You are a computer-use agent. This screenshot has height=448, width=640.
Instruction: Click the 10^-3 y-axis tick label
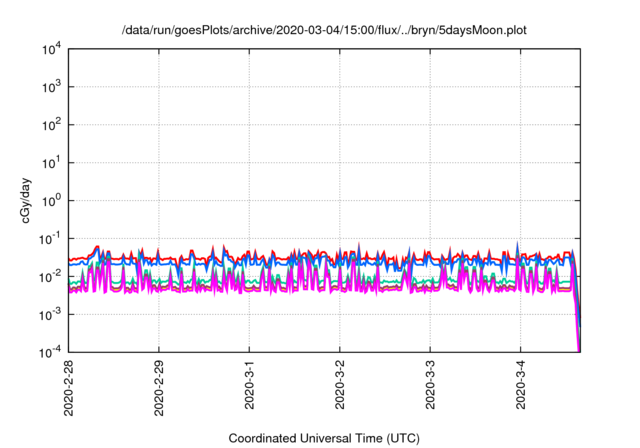pyautogui.click(x=50, y=315)
